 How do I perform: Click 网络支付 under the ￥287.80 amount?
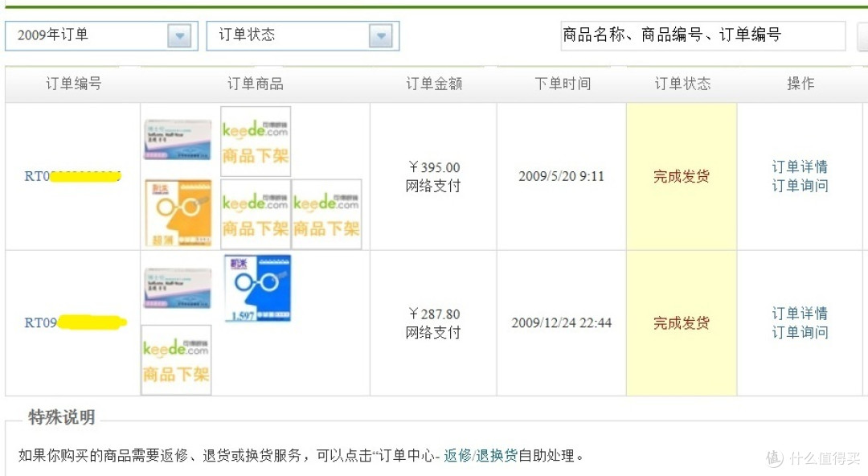pyautogui.click(x=433, y=333)
